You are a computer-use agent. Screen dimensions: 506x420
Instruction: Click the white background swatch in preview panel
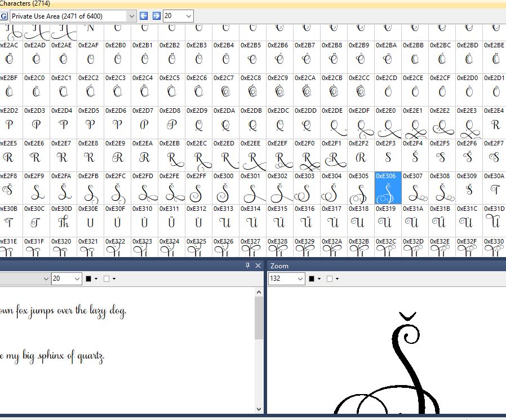(x=106, y=279)
